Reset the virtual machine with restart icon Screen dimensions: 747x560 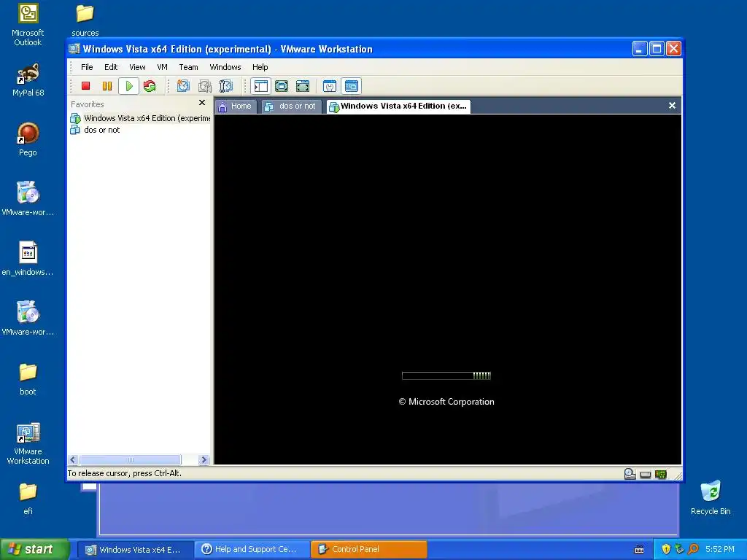(150, 86)
